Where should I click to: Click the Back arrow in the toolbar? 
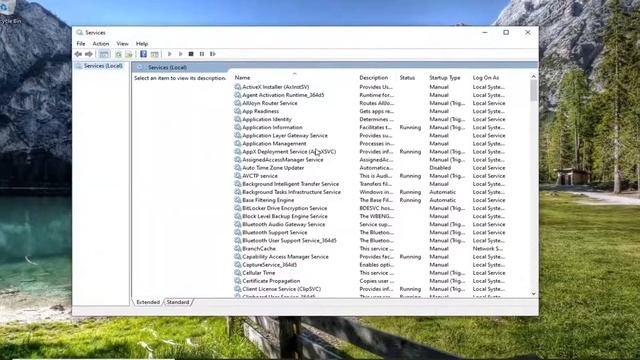(78, 54)
